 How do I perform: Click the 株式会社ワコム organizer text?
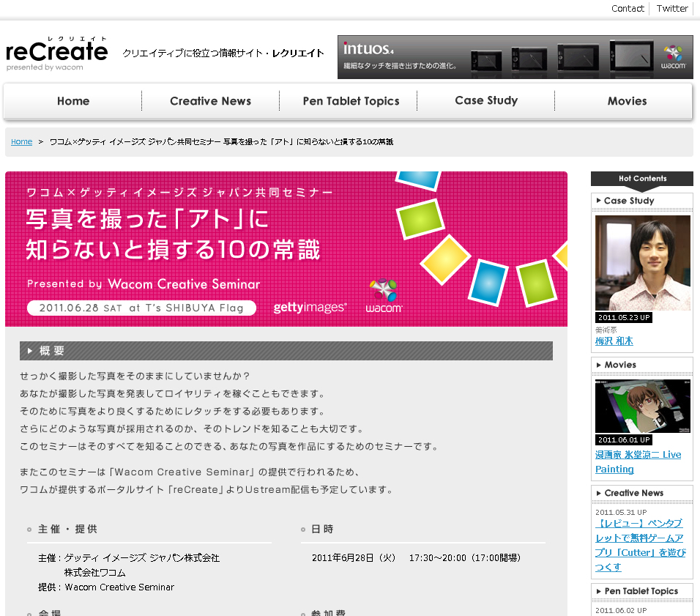pos(94,573)
